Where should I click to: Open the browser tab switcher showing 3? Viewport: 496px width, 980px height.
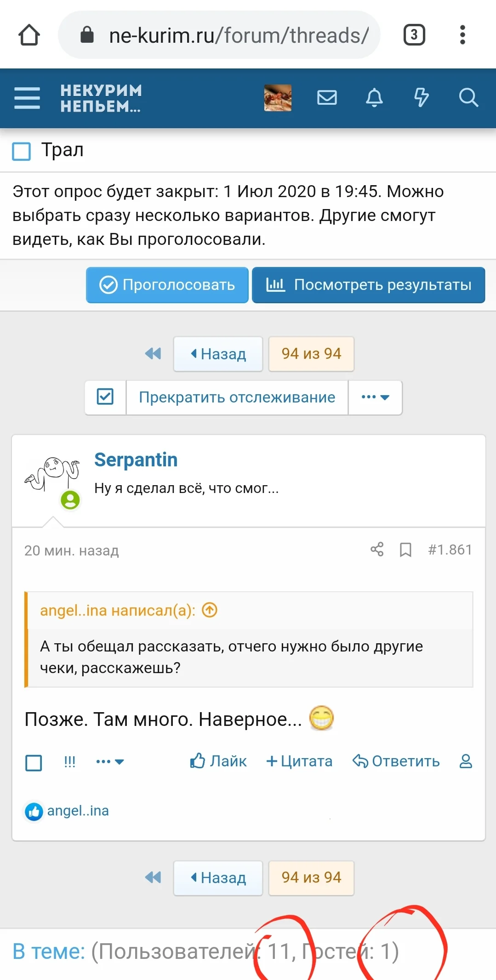click(x=413, y=34)
